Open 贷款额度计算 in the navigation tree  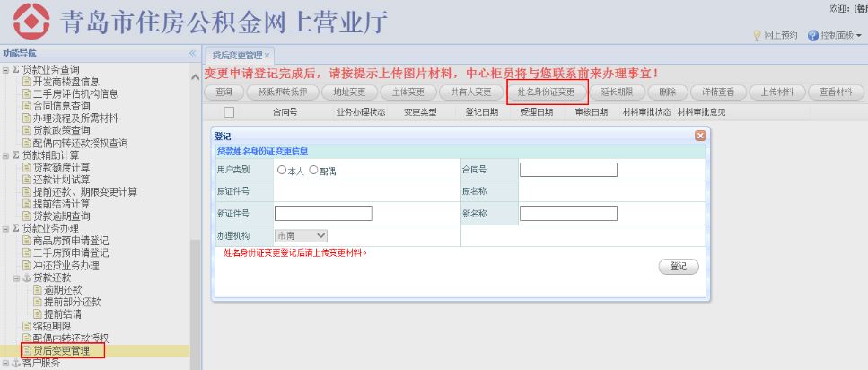click(61, 167)
